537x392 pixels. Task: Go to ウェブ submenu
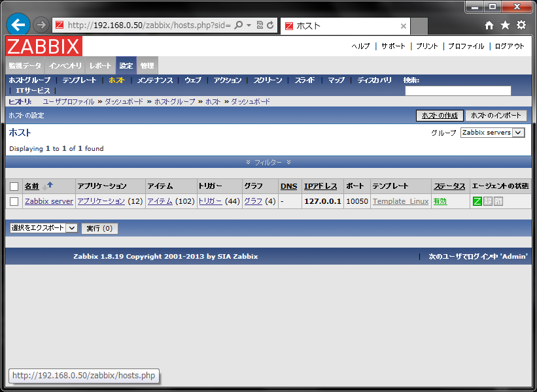pyautogui.click(x=193, y=80)
